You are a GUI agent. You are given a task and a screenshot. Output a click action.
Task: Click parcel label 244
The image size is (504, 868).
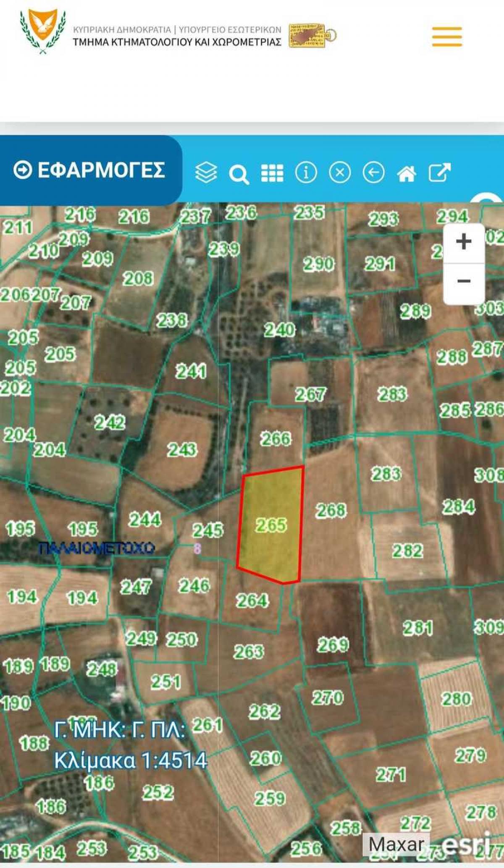(145, 520)
